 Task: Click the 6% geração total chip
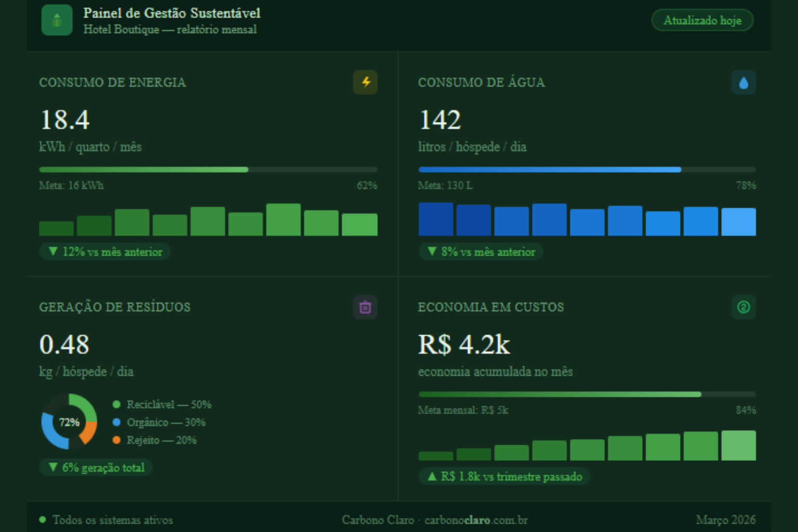coord(96,467)
